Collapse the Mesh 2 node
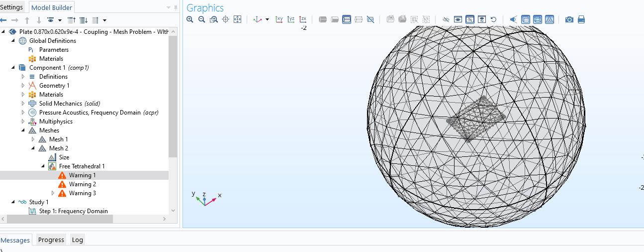The height and width of the screenshot is (252, 644). click(x=33, y=148)
